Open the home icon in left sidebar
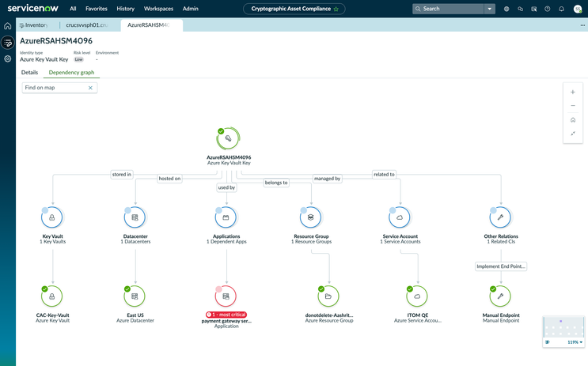The image size is (588, 366). pos(7,26)
